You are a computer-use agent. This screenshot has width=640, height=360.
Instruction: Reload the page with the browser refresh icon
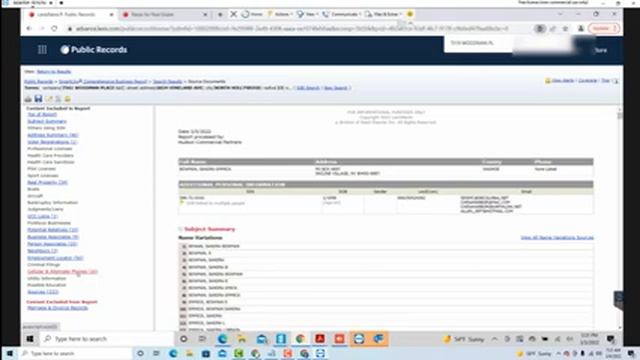coord(54,29)
